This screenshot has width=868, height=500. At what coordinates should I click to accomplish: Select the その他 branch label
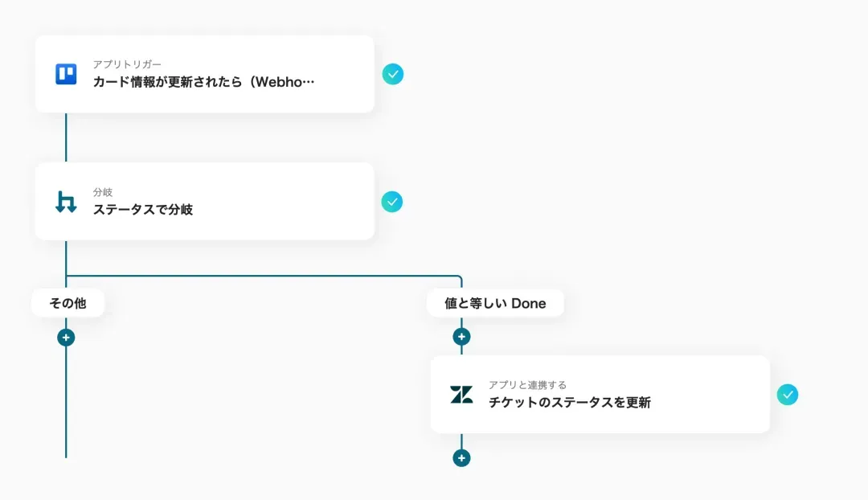(68, 303)
